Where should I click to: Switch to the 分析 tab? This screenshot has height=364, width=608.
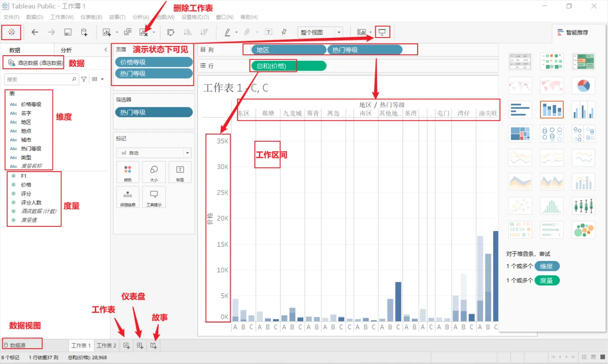(66, 50)
